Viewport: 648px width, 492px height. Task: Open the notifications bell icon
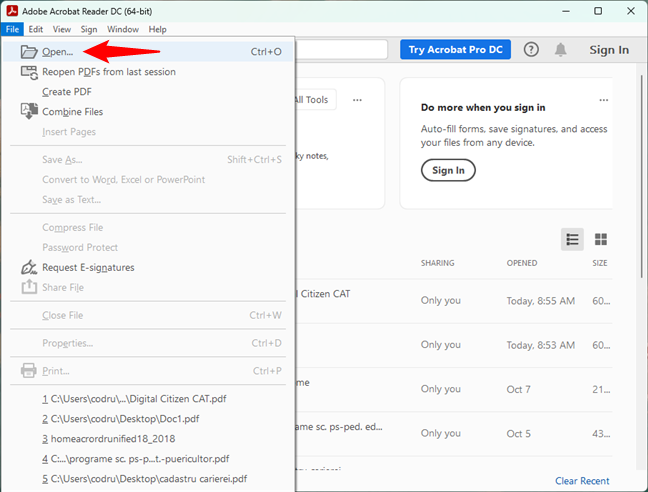[x=560, y=50]
